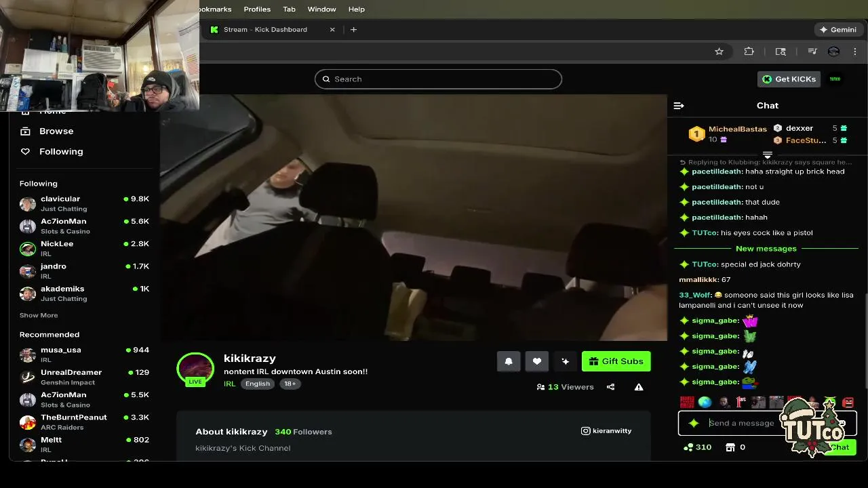The width and height of the screenshot is (868, 488).
Task: Click the Gemini button
Action: click(837, 30)
